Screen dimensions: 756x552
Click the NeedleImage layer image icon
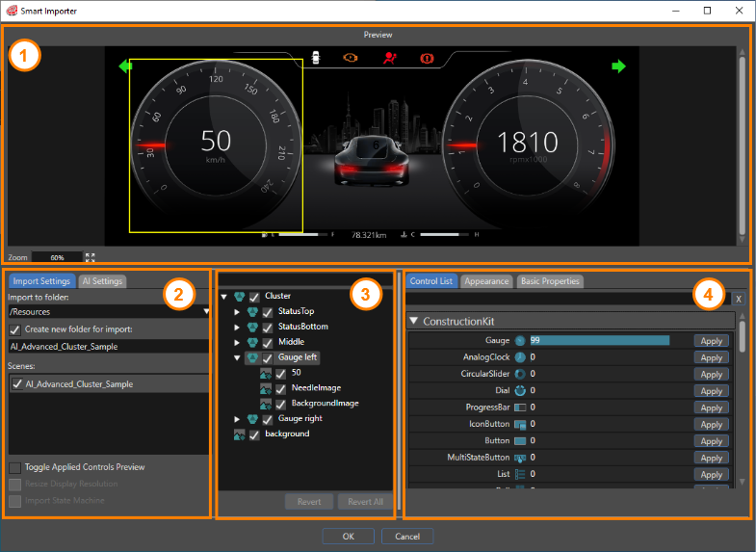(x=266, y=388)
